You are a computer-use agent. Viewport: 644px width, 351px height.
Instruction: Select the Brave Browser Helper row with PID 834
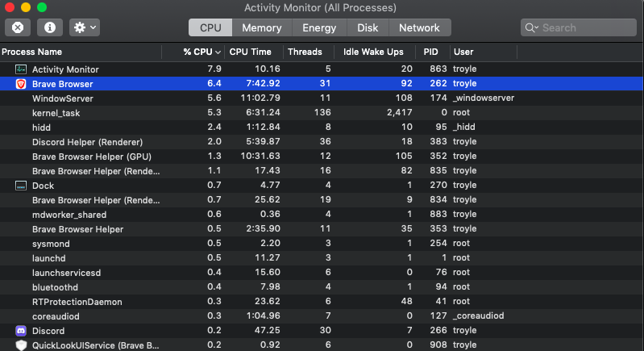(322, 200)
